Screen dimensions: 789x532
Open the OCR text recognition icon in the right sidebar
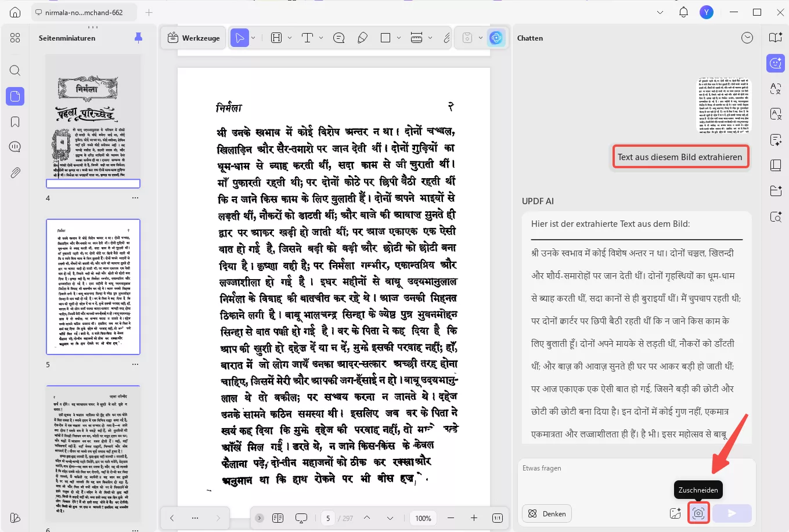[x=776, y=114]
